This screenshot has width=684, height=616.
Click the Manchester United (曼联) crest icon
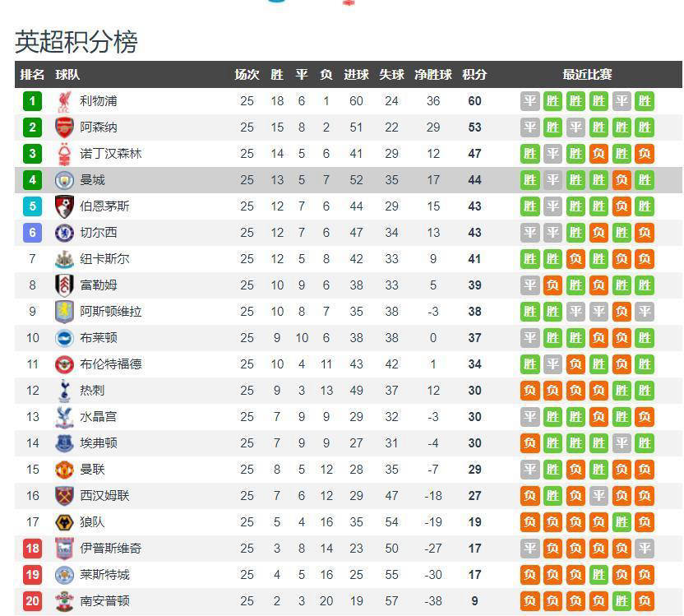point(64,470)
